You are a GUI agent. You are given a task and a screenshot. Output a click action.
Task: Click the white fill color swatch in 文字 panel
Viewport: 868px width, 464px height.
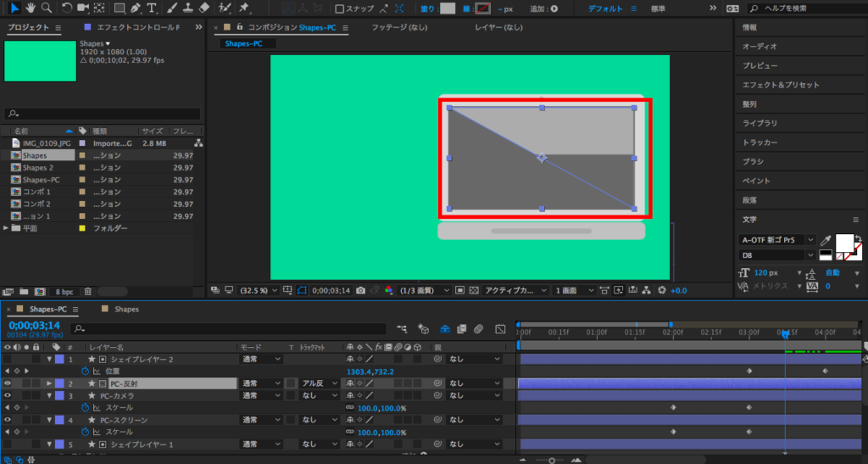click(847, 244)
